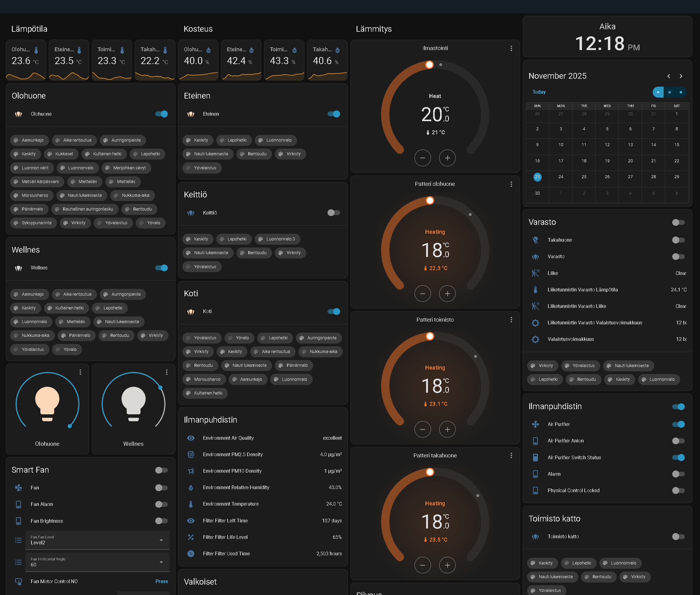The image size is (700, 595).
Task: Select November 25 in the calendar
Action: (584, 177)
